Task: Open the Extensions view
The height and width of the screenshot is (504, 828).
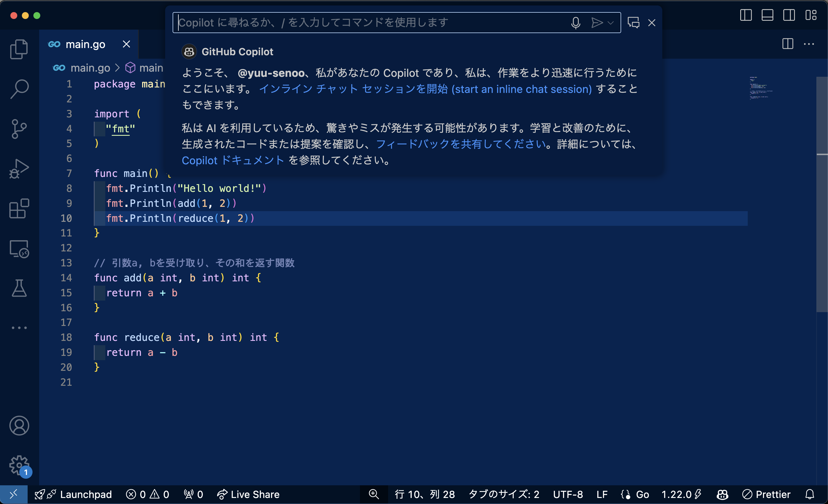Action: click(x=19, y=208)
